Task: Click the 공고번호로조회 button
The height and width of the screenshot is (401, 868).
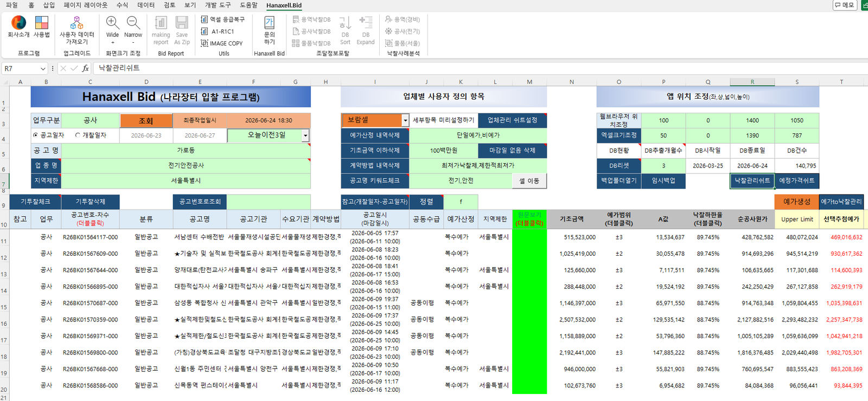Action: click(x=200, y=202)
